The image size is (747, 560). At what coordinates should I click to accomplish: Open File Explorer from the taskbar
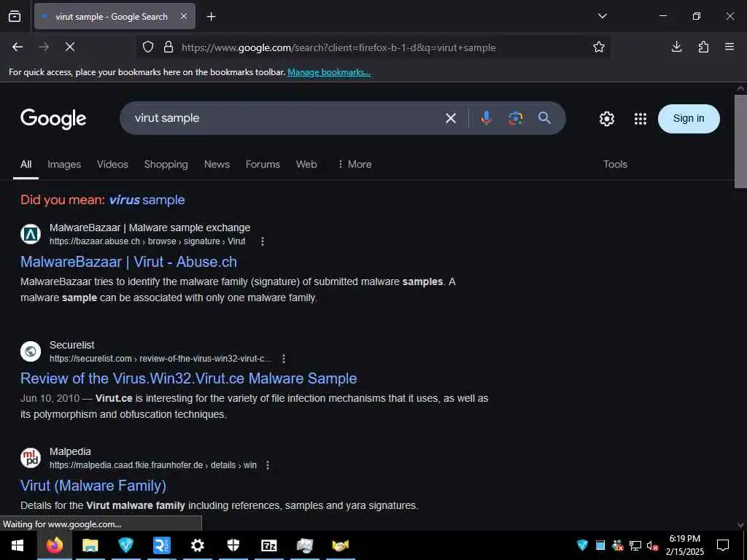90,545
